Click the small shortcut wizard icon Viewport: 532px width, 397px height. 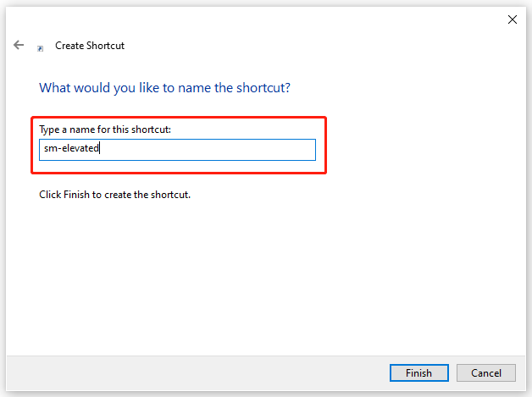tap(41, 49)
